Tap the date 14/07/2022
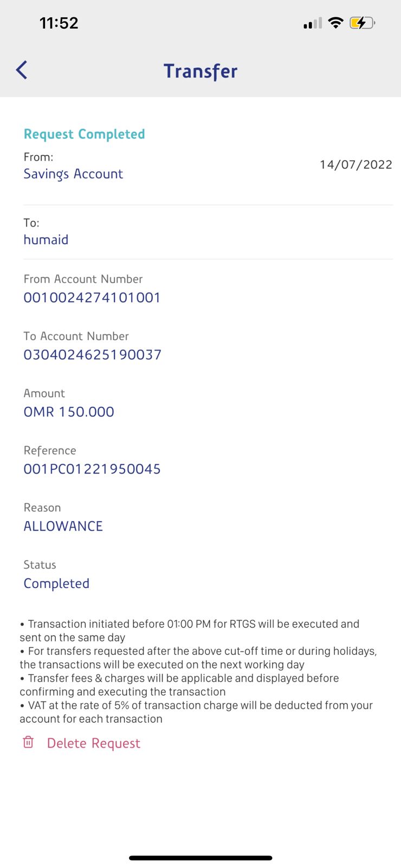Screen dimensions: 401x868 click(x=355, y=164)
